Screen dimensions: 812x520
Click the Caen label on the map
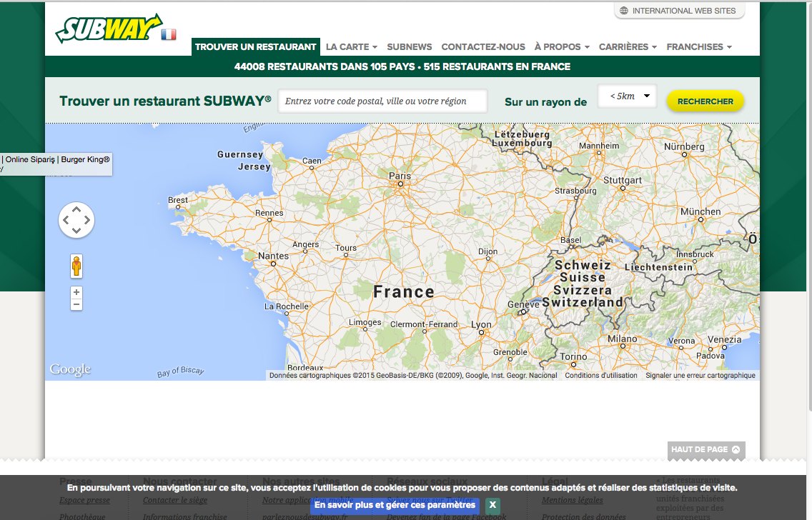[x=312, y=161]
